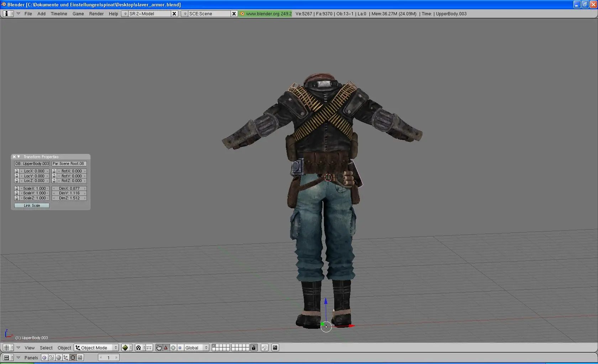Toggle the RotZ lock icon

click(x=54, y=181)
